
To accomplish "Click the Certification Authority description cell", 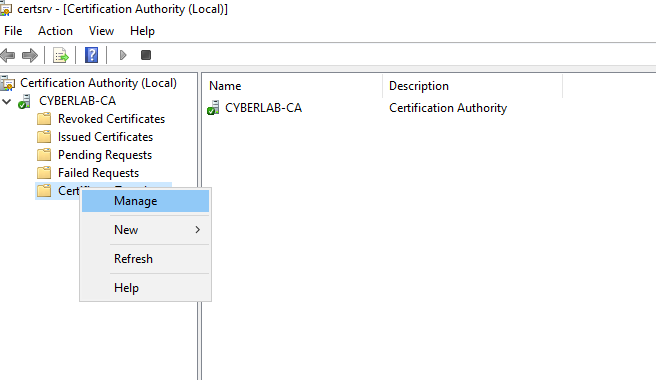I will pyautogui.click(x=448, y=108).
